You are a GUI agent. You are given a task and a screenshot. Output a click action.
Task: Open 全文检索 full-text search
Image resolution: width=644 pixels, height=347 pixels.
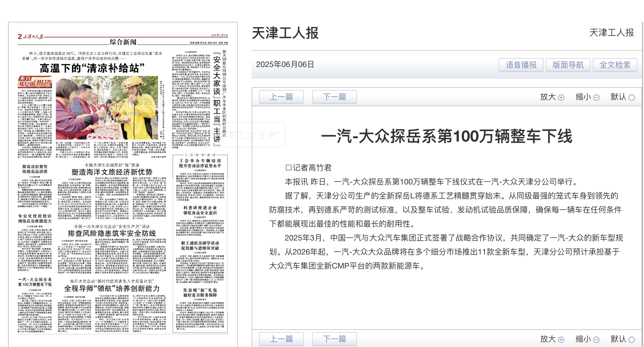click(615, 65)
